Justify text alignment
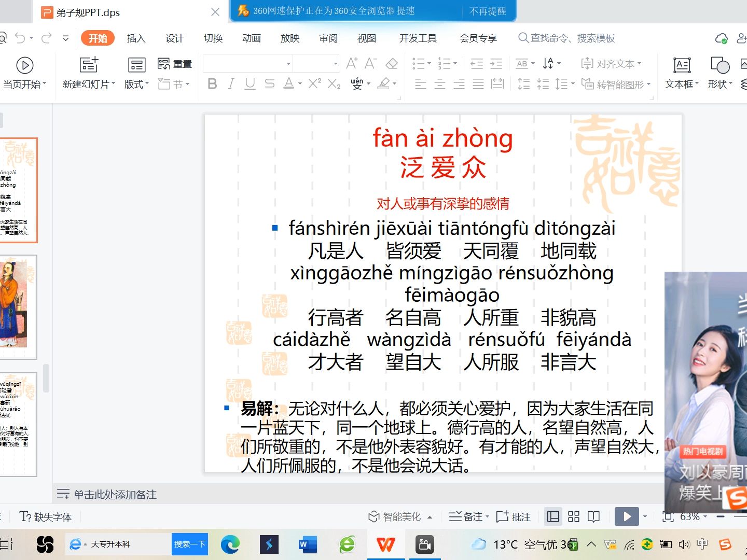This screenshot has height=560, width=747. (478, 83)
